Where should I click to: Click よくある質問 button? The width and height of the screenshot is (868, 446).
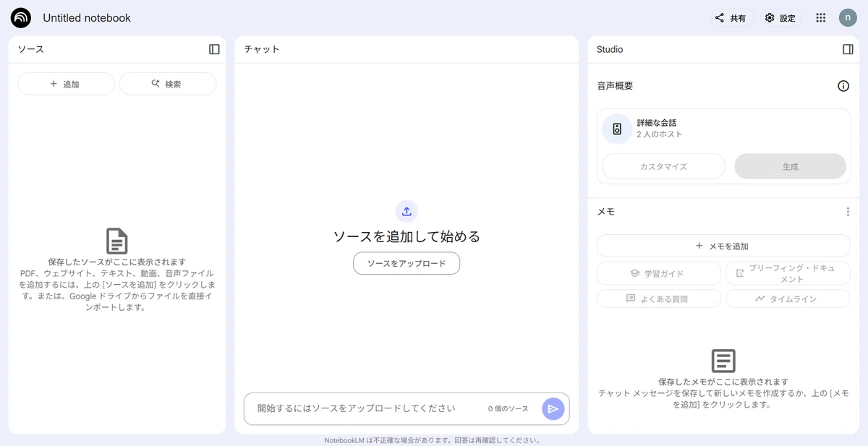[659, 299]
